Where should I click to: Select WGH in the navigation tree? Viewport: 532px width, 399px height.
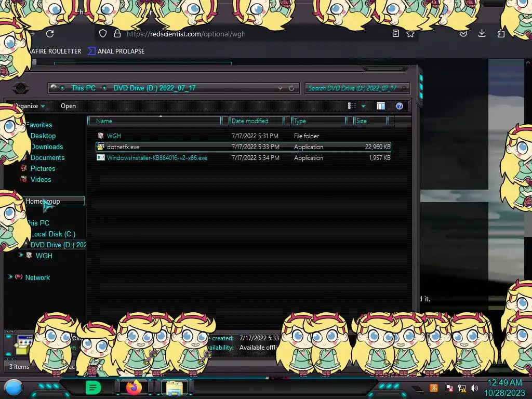click(44, 256)
